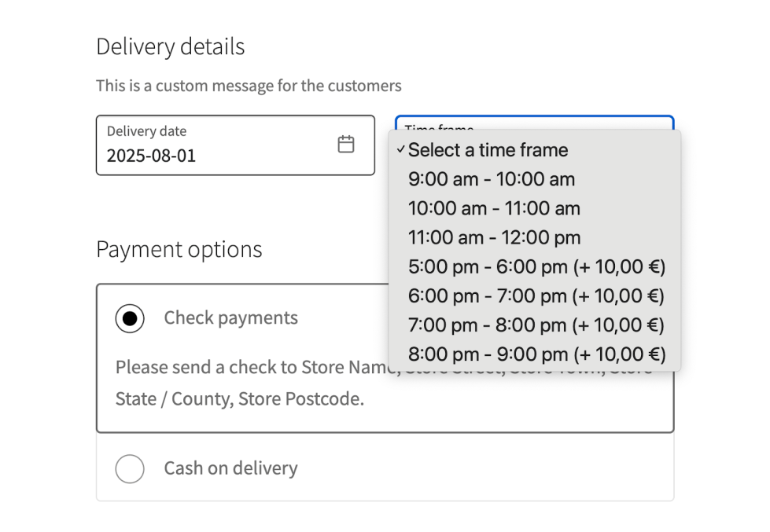Click the checkmark beside Select a time frame

[x=401, y=150]
